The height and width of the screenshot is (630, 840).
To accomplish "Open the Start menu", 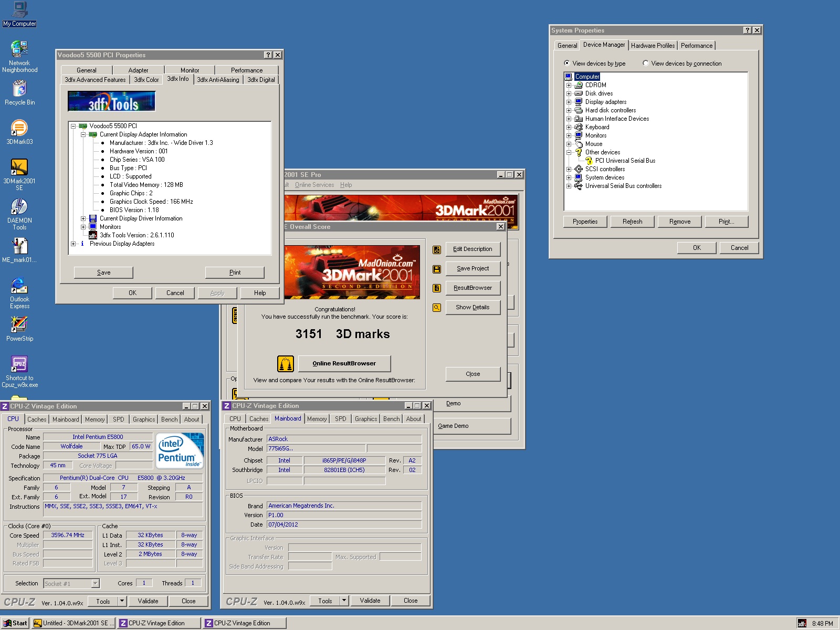I will (x=15, y=623).
